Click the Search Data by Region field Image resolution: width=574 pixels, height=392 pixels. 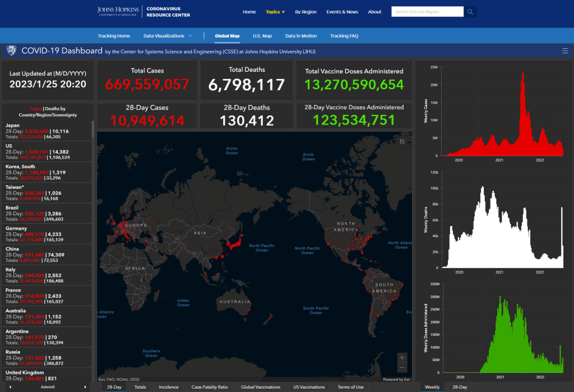[x=427, y=12]
